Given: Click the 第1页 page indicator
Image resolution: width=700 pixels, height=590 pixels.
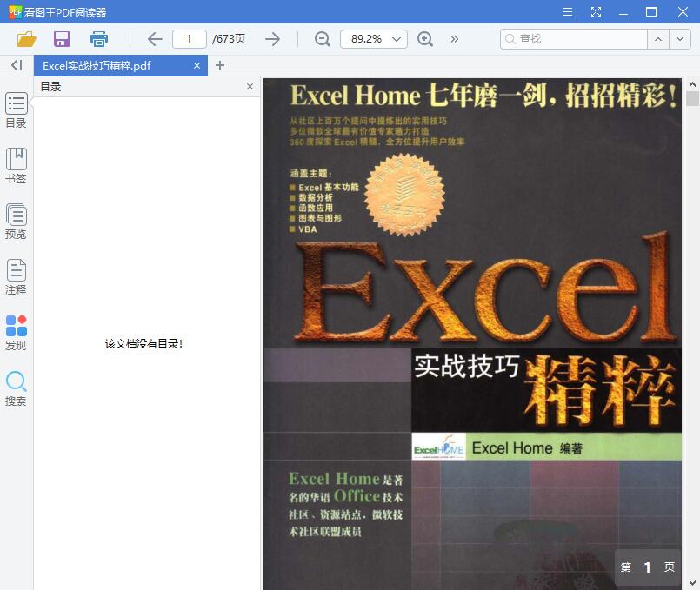Looking at the screenshot, I should click(647, 567).
